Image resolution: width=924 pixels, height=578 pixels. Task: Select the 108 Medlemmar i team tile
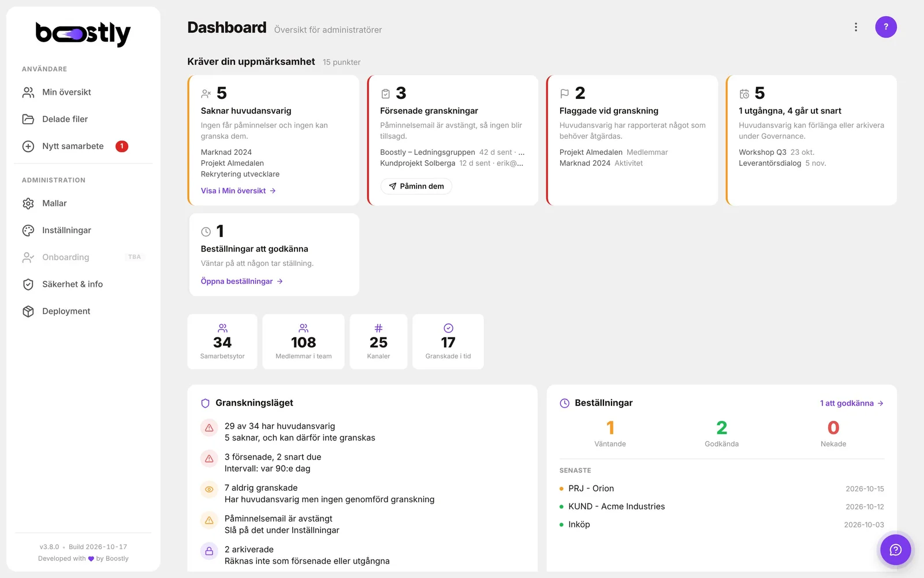[303, 342]
